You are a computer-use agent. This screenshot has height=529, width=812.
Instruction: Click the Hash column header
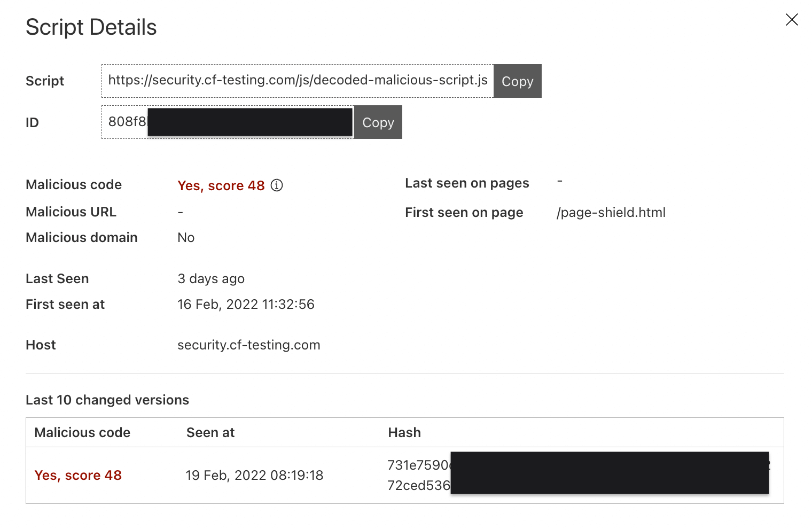click(404, 432)
